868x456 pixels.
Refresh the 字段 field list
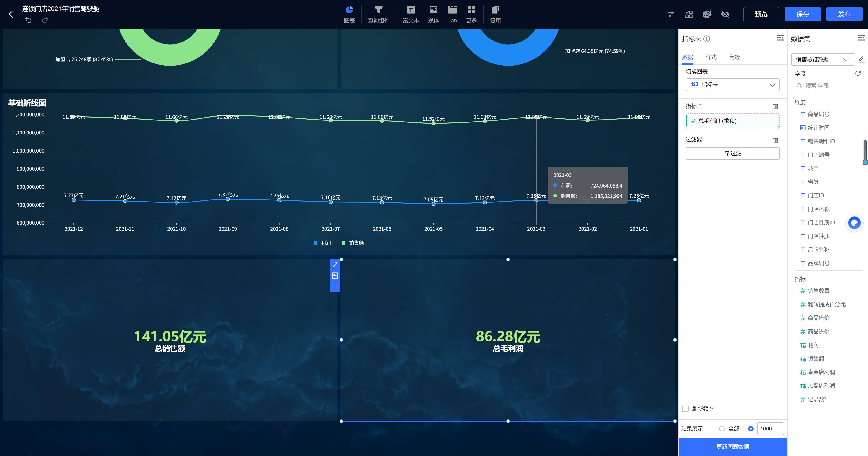click(x=858, y=73)
